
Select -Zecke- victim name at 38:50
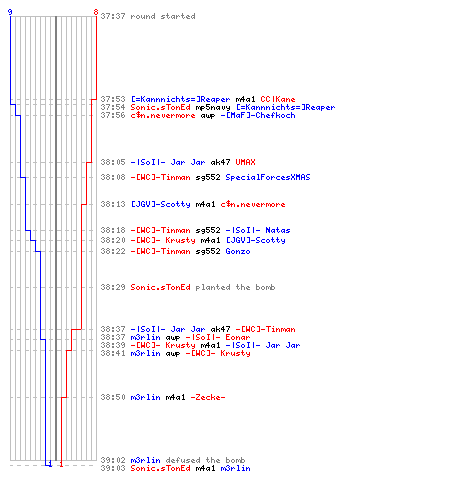tap(208, 397)
